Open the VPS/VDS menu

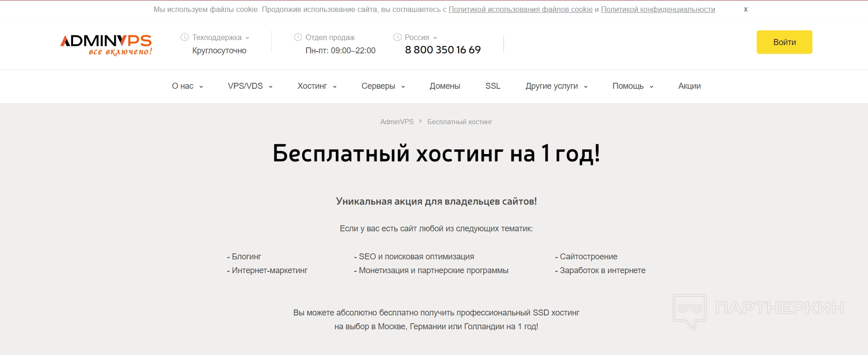click(250, 86)
